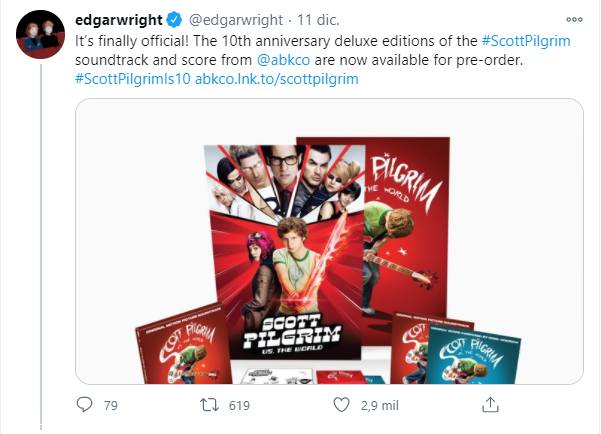This screenshot has width=601, height=434.
Task: Click the reply speech bubble icon
Action: coord(84,405)
